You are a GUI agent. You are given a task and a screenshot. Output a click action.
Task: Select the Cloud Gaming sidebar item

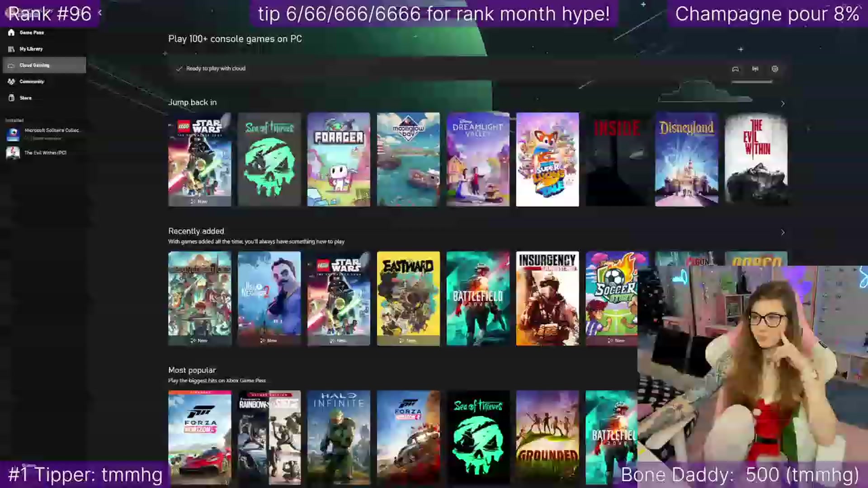[x=44, y=65]
